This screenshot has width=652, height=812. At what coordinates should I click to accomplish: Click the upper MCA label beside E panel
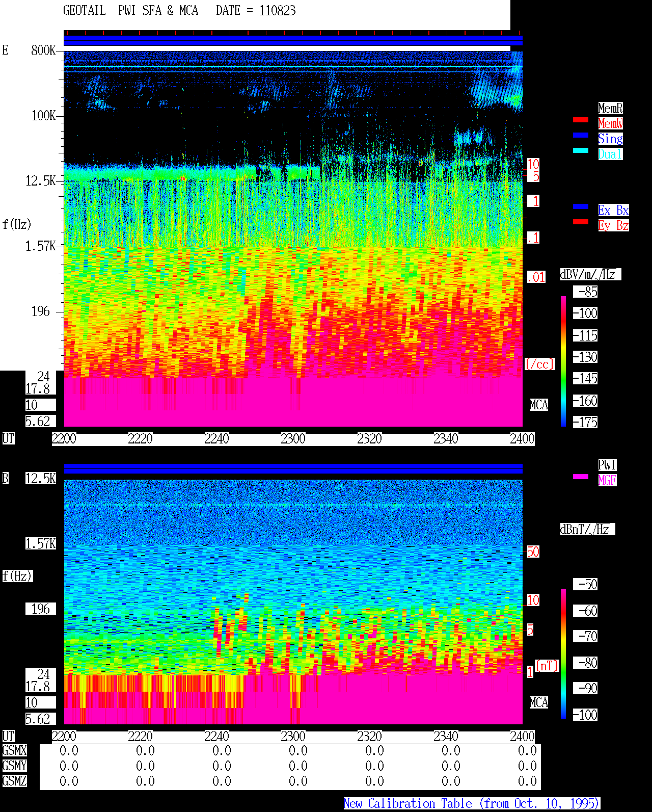538,405
